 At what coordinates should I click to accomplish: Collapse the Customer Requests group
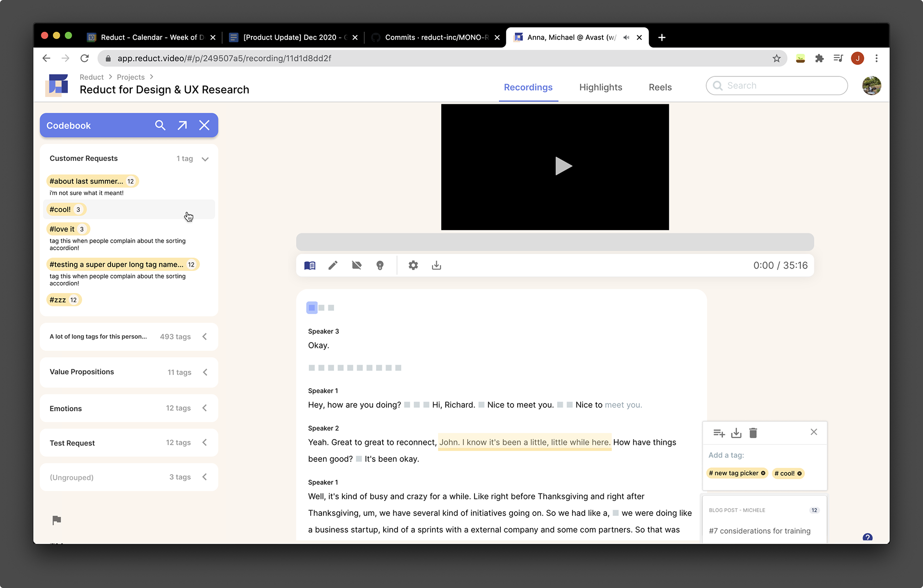click(205, 159)
